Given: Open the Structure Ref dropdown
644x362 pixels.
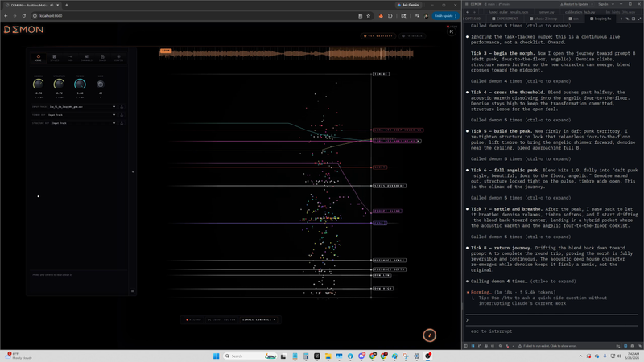Looking at the screenshot, I should tap(84, 123).
